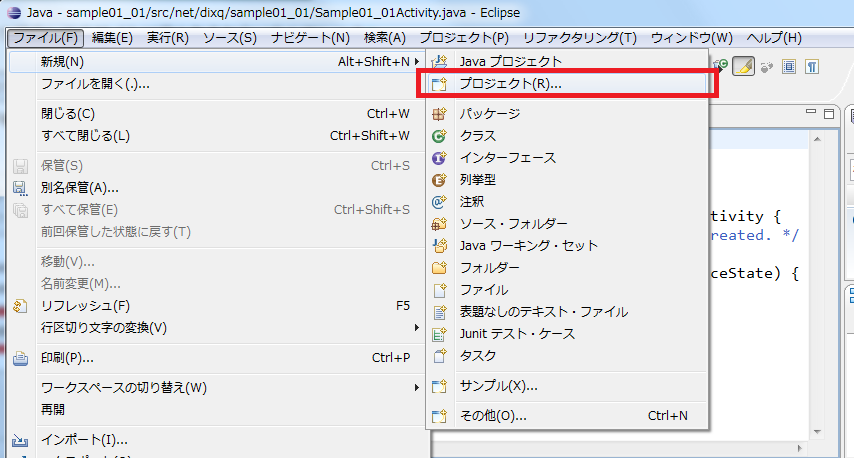The width and height of the screenshot is (854, 458).
Task: Click the その他(O)... wizard icon
Action: (440, 416)
